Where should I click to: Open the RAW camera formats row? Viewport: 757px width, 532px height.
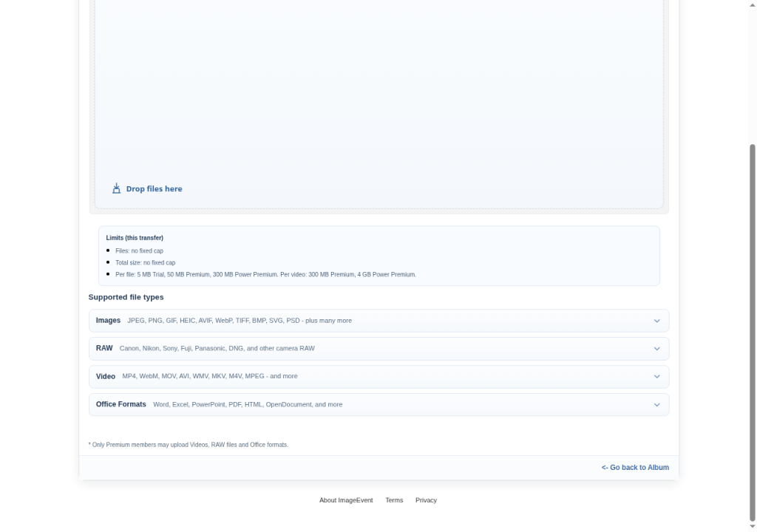pyautogui.click(x=379, y=349)
